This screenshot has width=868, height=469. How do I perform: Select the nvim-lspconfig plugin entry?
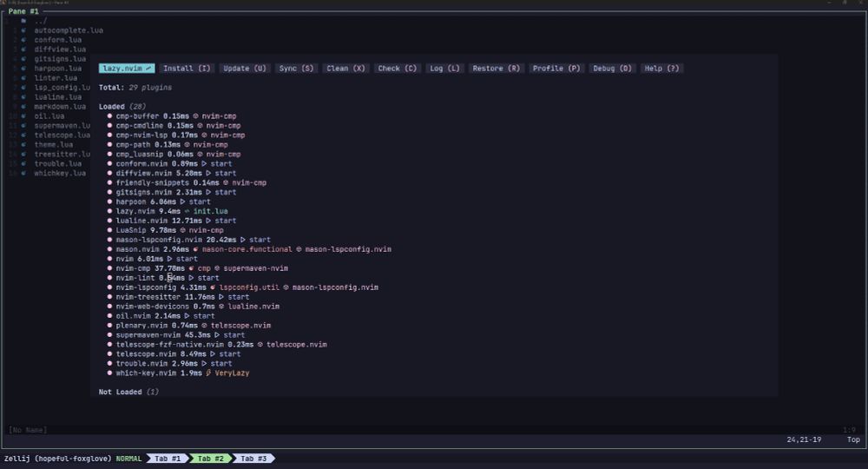tap(146, 287)
